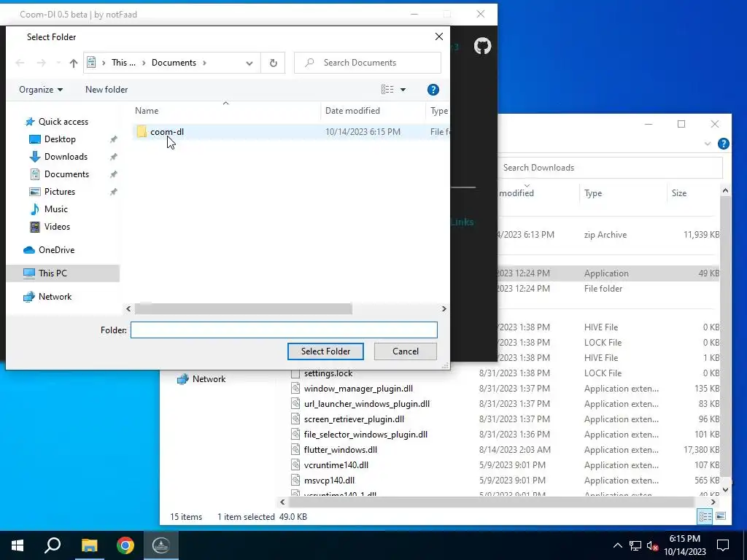
Task: Open the notifications action center
Action: point(723,545)
